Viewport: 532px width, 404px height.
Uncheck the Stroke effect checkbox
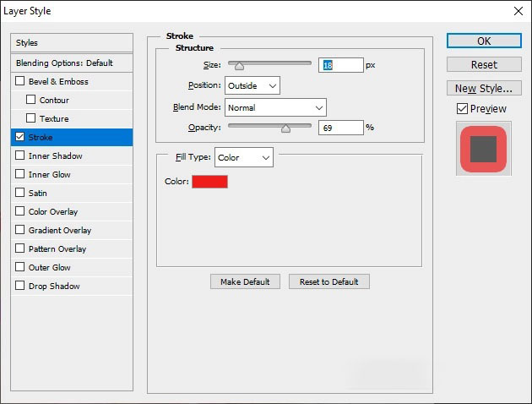click(20, 138)
